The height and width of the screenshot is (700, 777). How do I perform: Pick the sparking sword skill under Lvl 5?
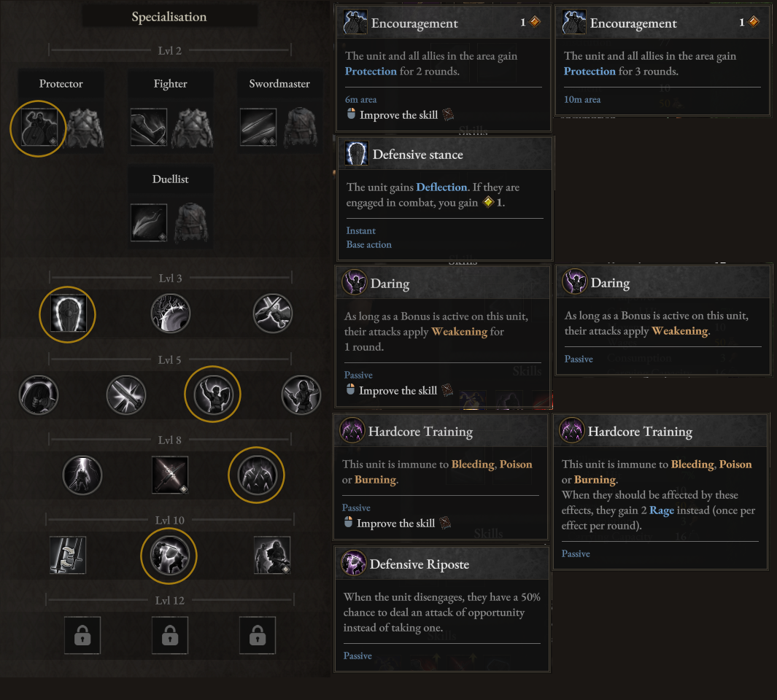(x=126, y=395)
